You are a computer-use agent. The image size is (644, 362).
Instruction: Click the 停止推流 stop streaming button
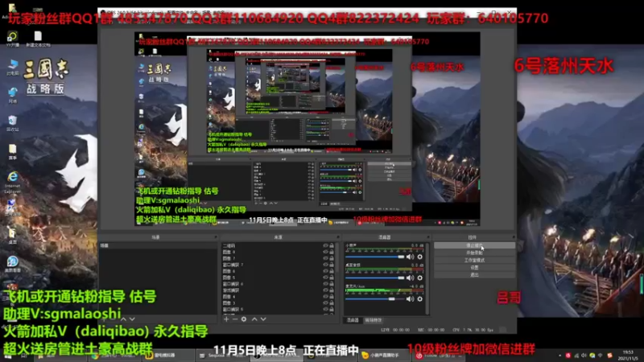coord(474,245)
